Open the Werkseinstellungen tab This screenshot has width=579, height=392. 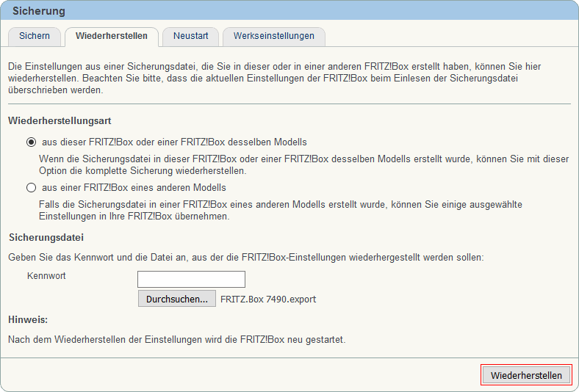point(273,36)
